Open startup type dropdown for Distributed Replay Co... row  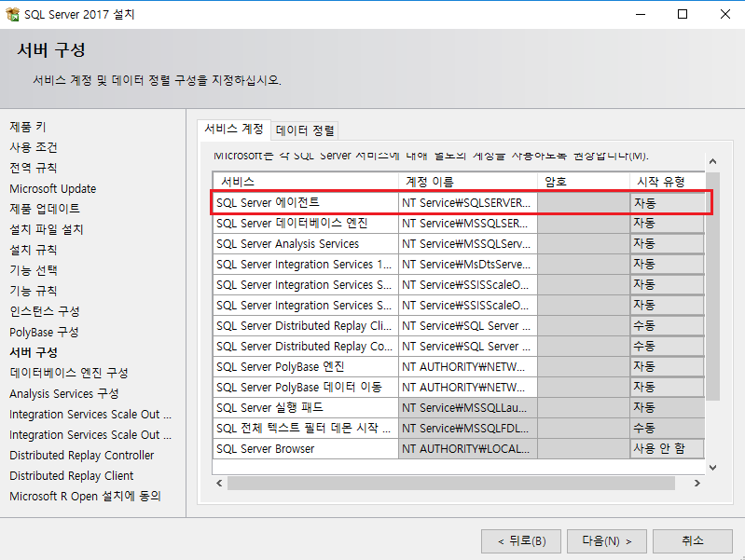[x=667, y=347]
